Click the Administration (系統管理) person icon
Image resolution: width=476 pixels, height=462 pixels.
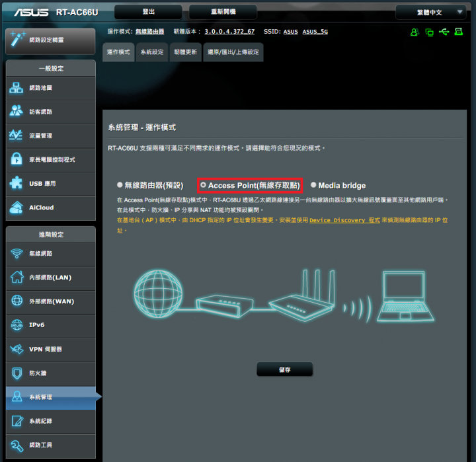point(17,397)
